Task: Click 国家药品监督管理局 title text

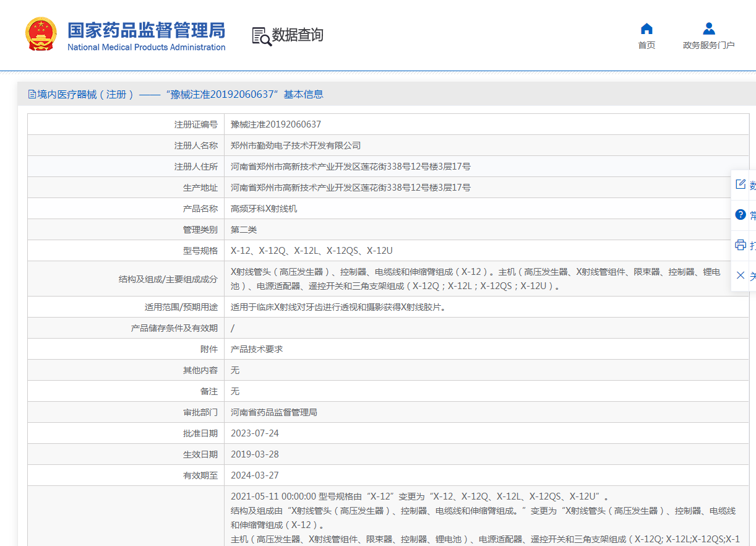Action: tap(146, 30)
